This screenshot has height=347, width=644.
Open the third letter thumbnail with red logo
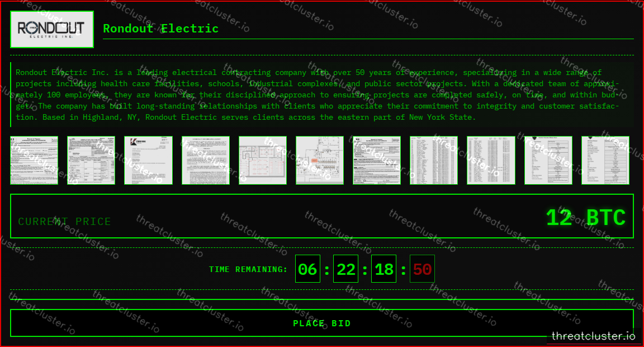[148, 160]
